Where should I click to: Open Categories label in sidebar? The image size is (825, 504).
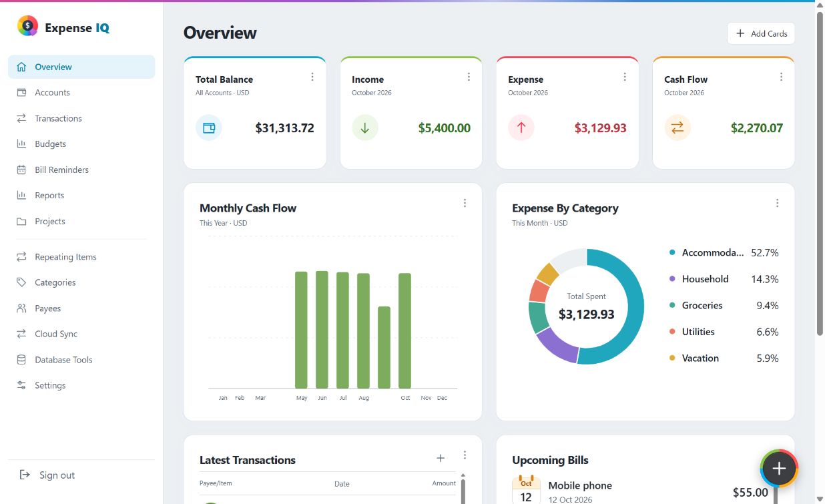coord(55,282)
